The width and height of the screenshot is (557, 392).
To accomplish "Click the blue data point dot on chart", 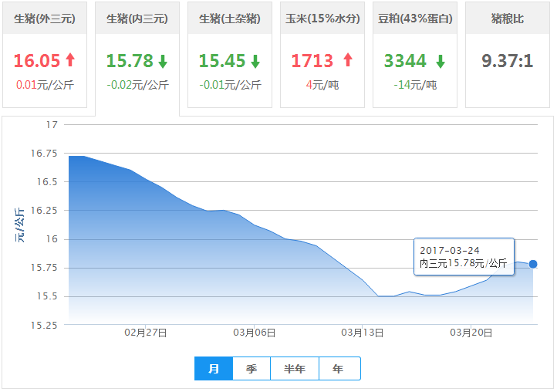I will pos(533,264).
